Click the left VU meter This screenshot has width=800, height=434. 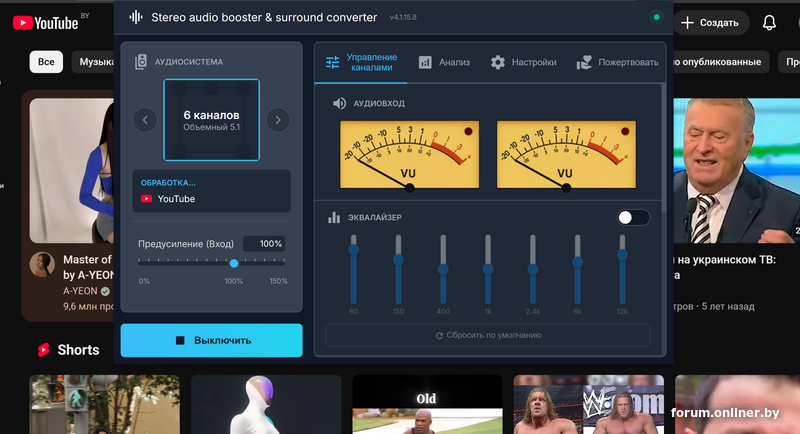pos(410,155)
